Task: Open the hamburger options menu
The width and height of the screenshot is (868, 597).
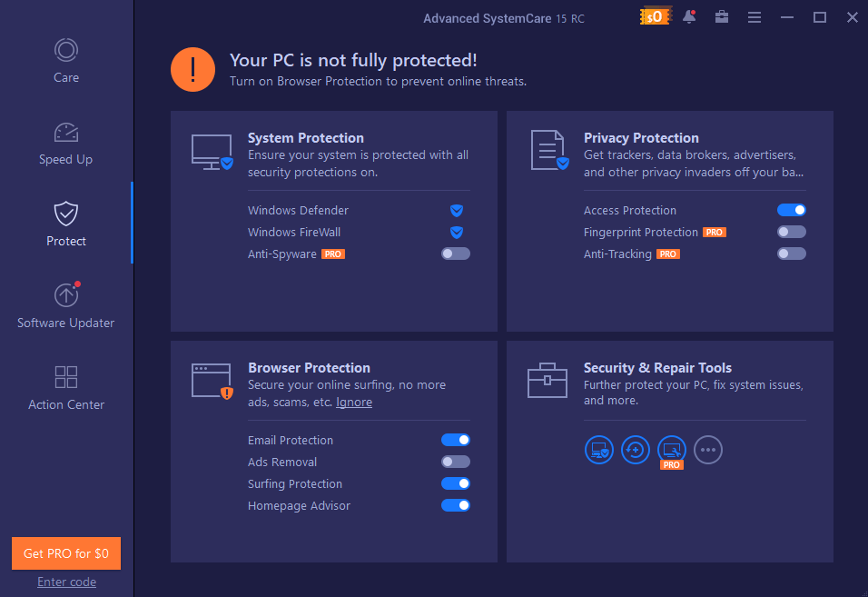Action: (x=754, y=18)
